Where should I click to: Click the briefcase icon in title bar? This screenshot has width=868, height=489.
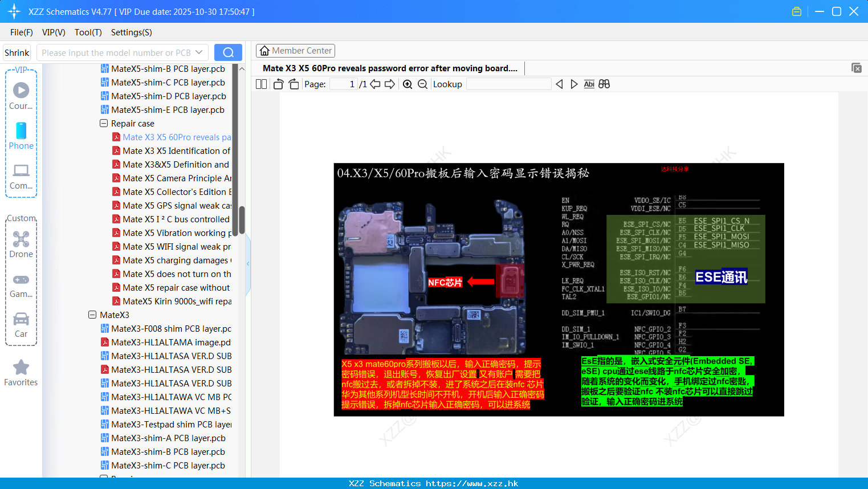(797, 11)
